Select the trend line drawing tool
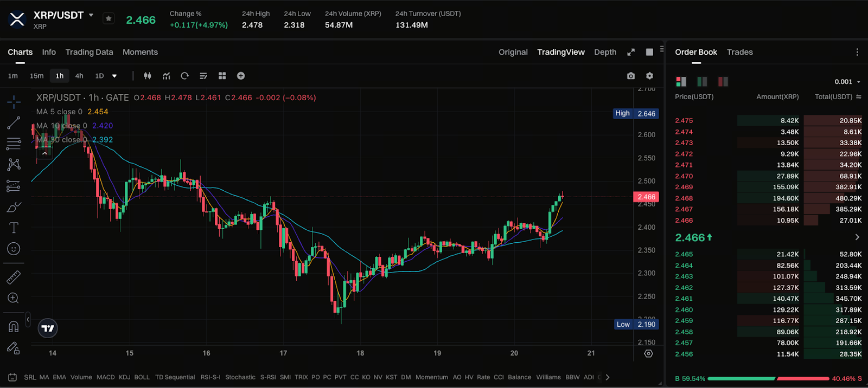 (x=14, y=123)
